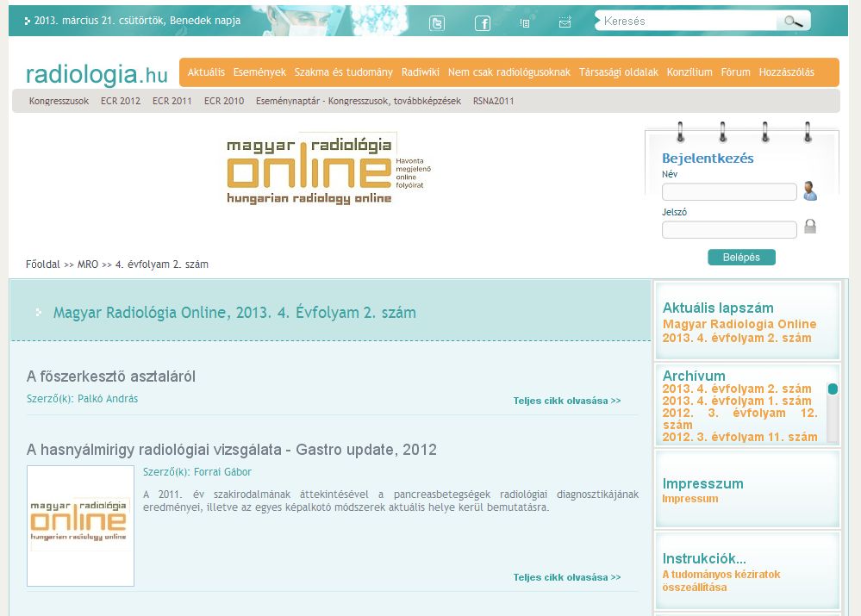
Task: Open Társasági oldalak menu
Action: [x=618, y=72]
